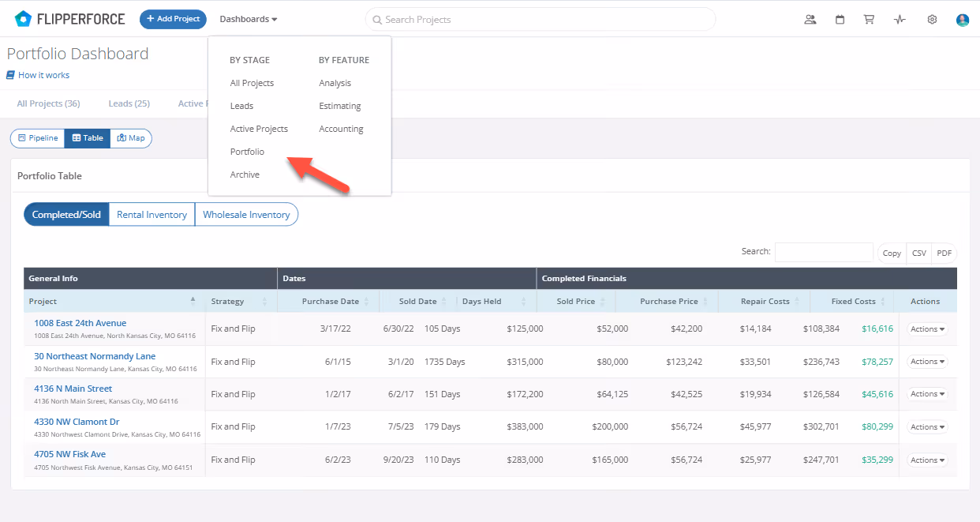This screenshot has width=980, height=522.
Task: Click the $16,616 profit value
Action: (x=877, y=329)
